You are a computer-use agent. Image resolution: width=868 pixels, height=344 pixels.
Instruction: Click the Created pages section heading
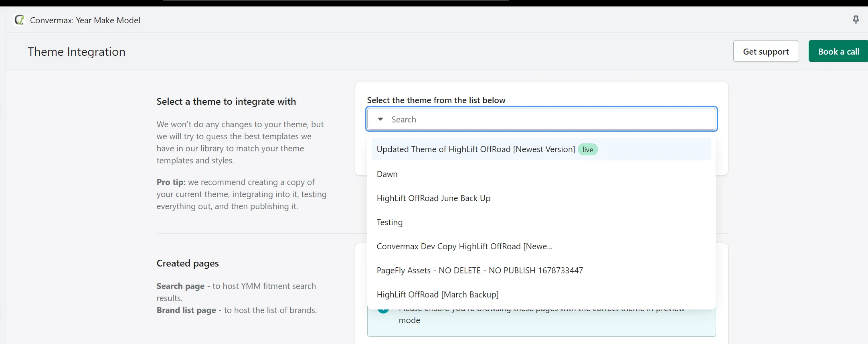click(x=187, y=263)
